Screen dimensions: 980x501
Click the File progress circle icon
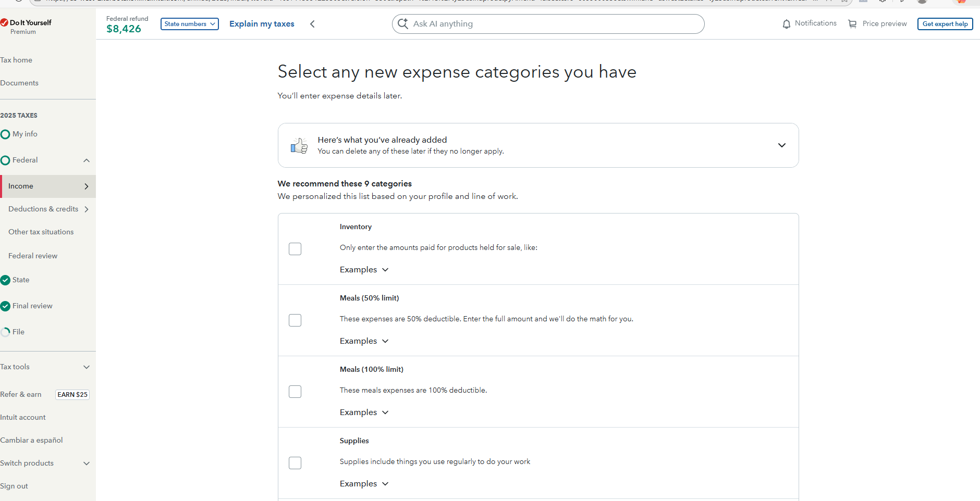(6, 332)
